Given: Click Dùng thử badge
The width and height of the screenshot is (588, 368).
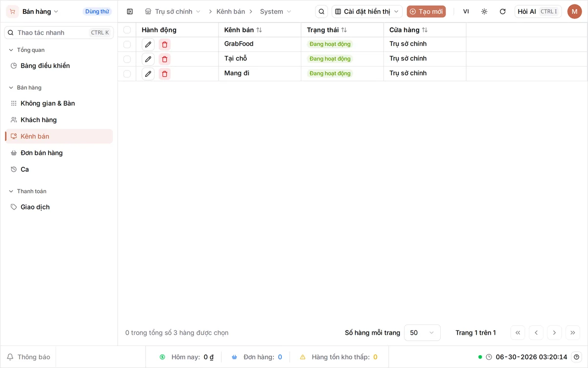Looking at the screenshot, I should 97,11.
